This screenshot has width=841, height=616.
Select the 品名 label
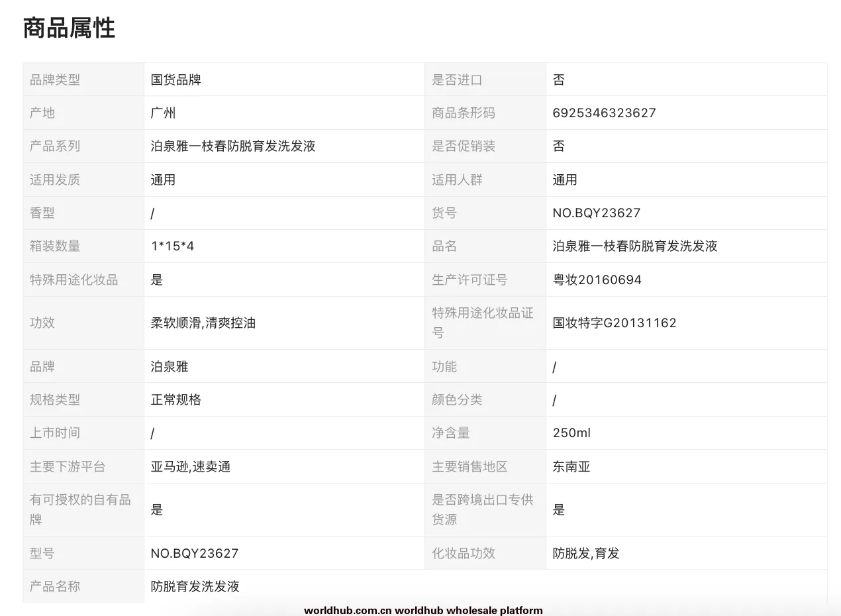click(x=444, y=246)
